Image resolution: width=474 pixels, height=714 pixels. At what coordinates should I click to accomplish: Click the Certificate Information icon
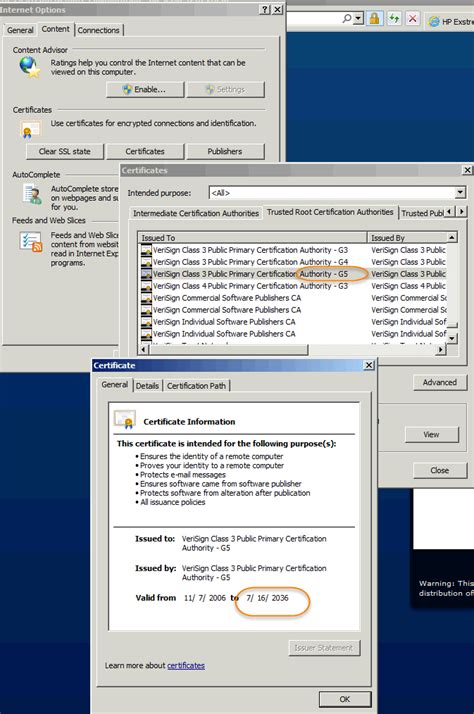[x=125, y=420]
